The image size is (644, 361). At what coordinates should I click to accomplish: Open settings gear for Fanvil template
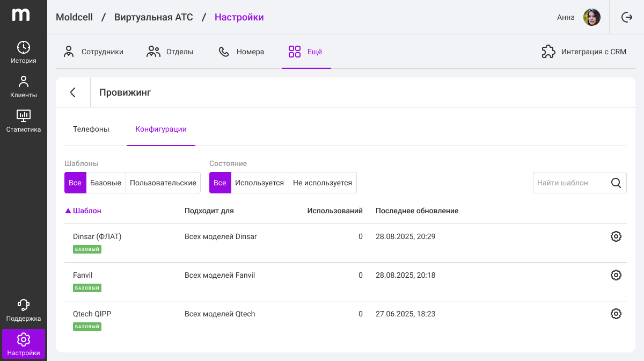(616, 275)
